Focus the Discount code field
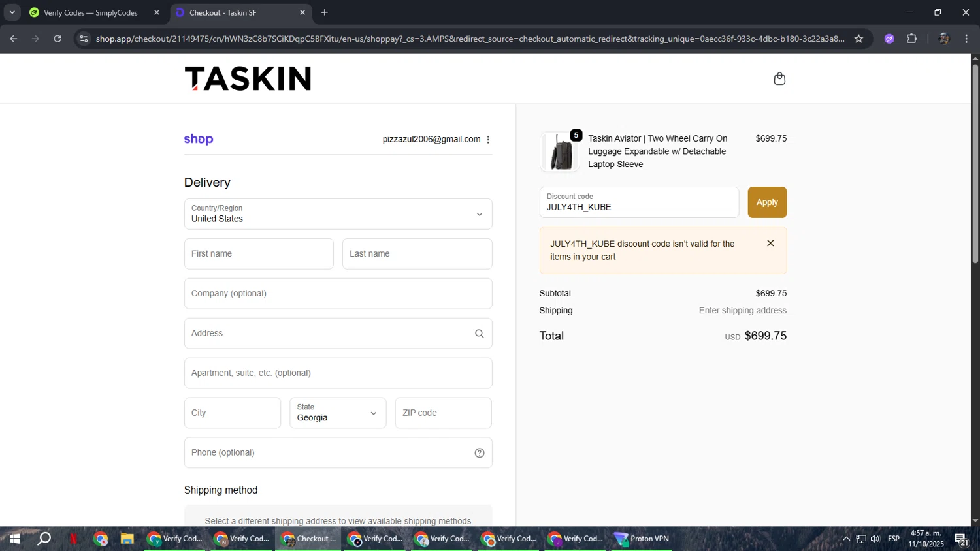The height and width of the screenshot is (551, 980). 639,202
